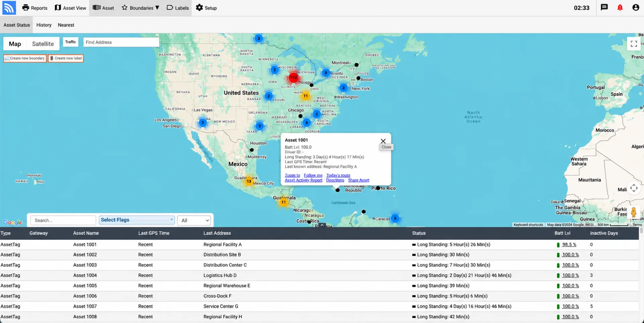Image resolution: width=644 pixels, height=323 pixels.
Task: Click the map camera controls icon
Action: coord(634,188)
